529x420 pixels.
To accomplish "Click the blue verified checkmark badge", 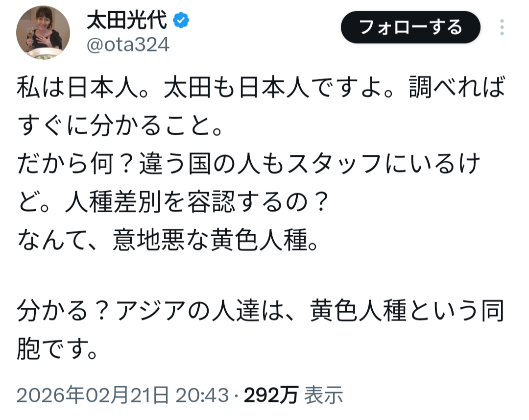I will (182, 22).
